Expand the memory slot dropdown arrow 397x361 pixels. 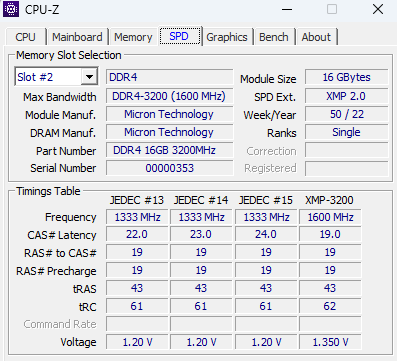89,77
